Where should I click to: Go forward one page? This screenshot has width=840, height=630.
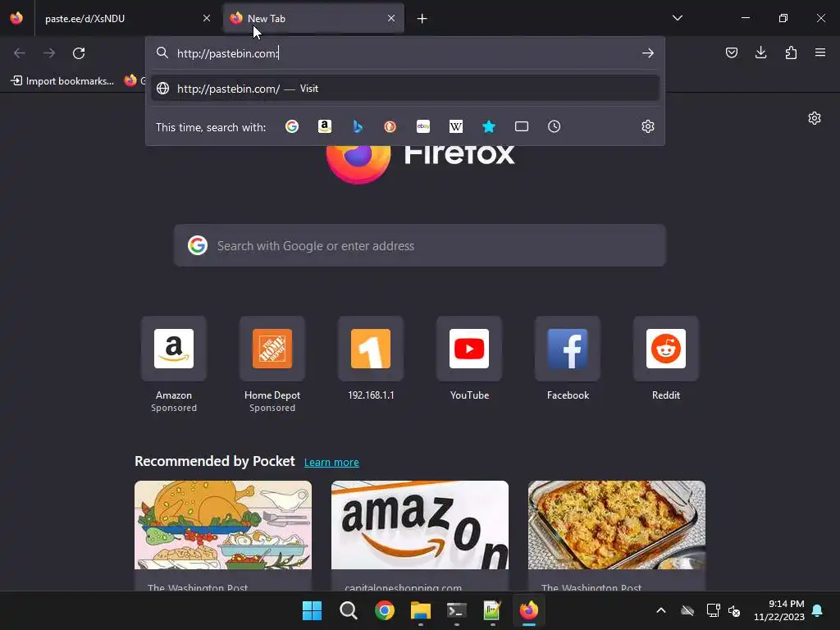point(48,53)
